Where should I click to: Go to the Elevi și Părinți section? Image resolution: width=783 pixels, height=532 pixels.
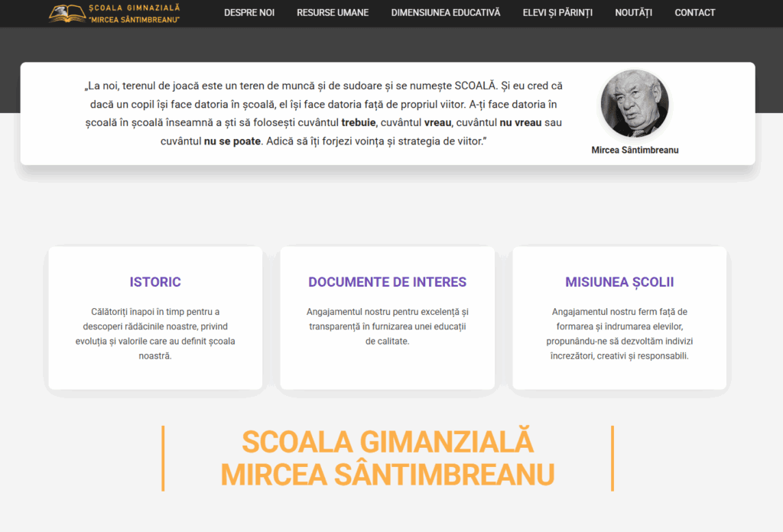(x=557, y=13)
